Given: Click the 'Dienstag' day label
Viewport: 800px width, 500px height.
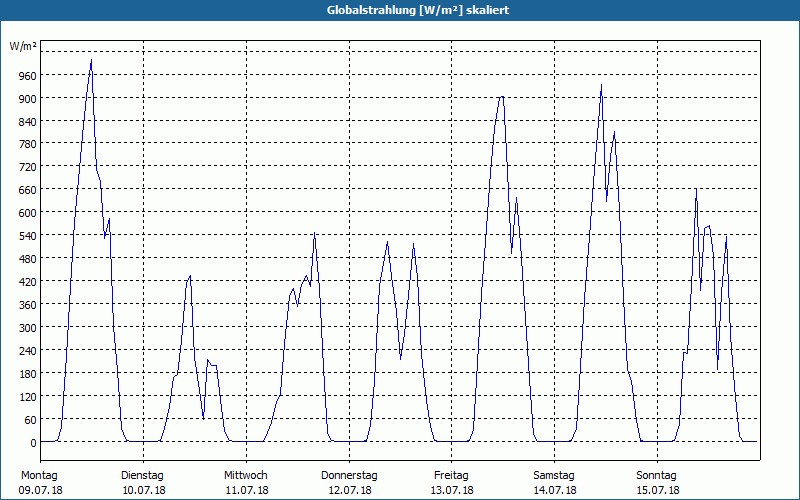Looking at the screenshot, I should (x=142, y=476).
